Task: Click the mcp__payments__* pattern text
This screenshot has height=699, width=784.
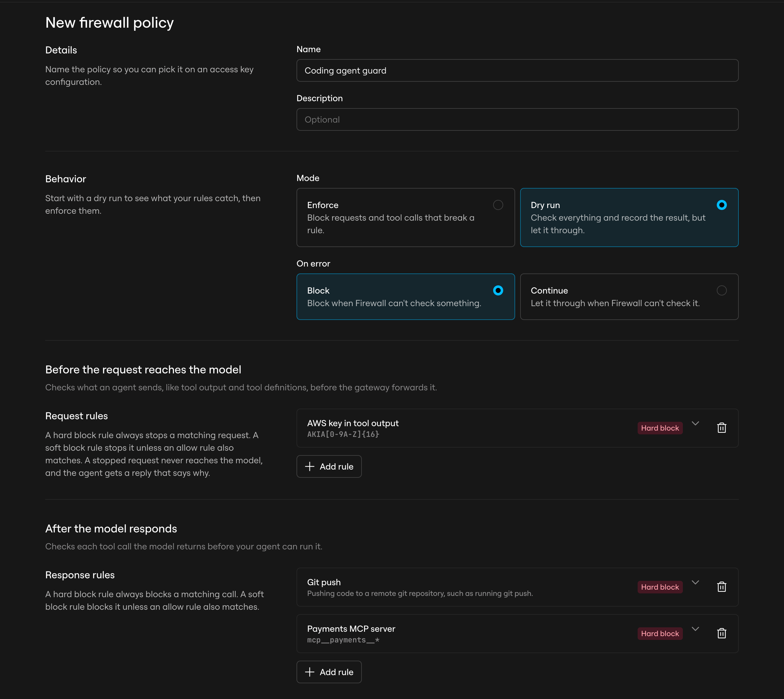Action: tap(343, 640)
